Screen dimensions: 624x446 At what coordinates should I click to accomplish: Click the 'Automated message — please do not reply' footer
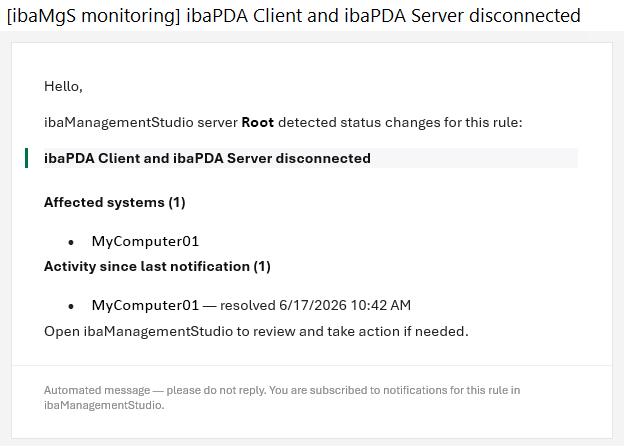[x=282, y=397]
